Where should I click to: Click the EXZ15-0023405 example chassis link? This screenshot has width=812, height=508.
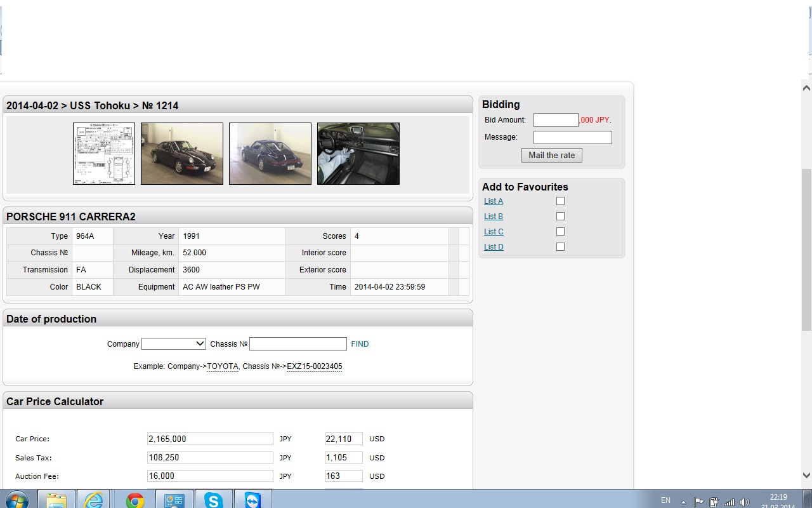[x=314, y=366]
